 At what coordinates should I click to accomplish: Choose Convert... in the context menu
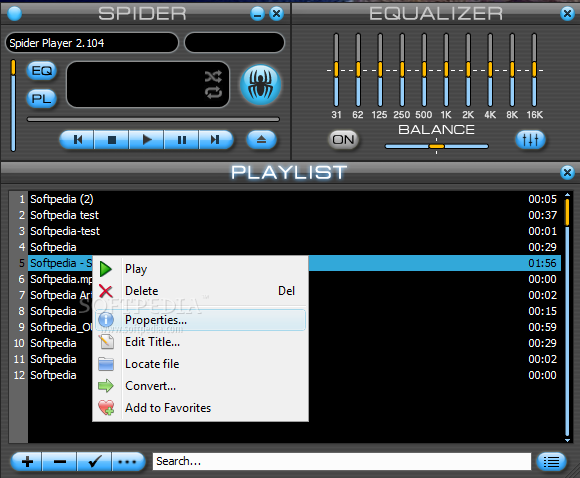pyautogui.click(x=200, y=386)
